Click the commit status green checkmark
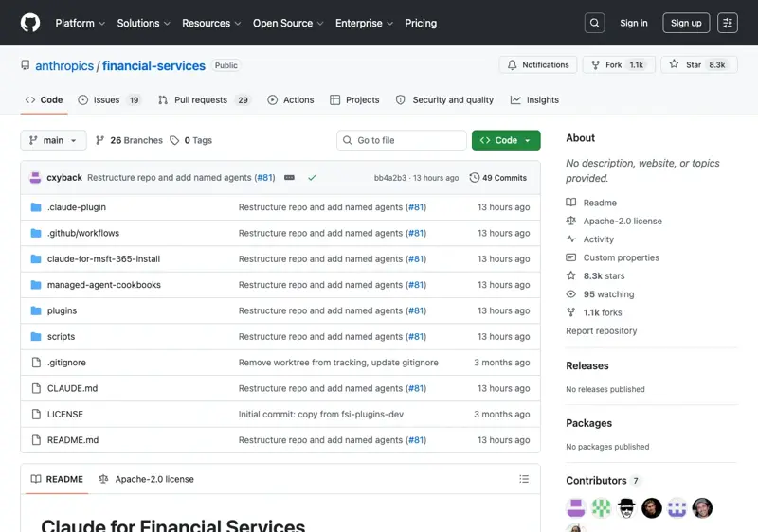This screenshot has height=532, width=758. (x=312, y=178)
